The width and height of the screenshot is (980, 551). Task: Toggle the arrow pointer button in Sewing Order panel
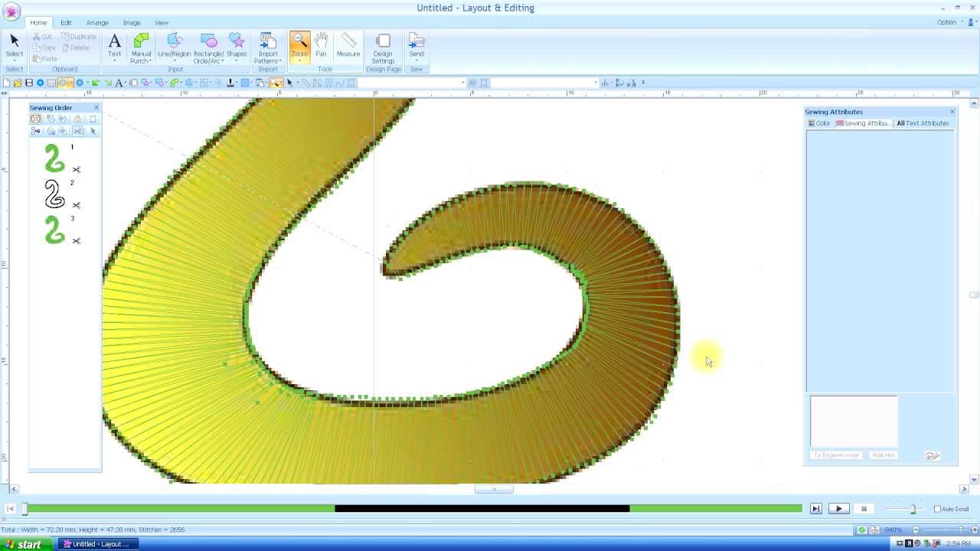pos(93,131)
